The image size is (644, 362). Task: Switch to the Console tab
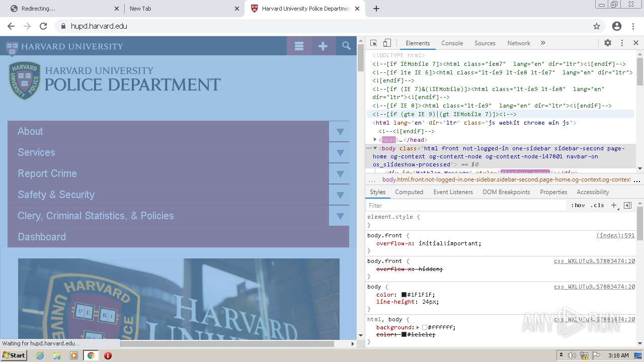point(452,43)
